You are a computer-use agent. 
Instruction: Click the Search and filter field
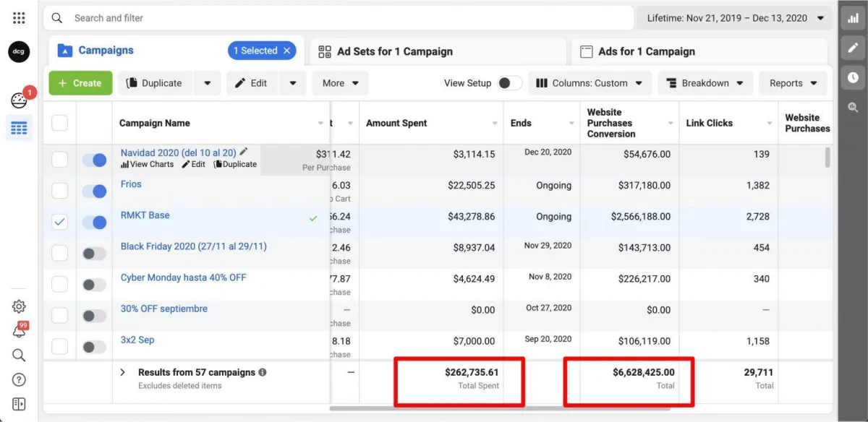pos(340,18)
